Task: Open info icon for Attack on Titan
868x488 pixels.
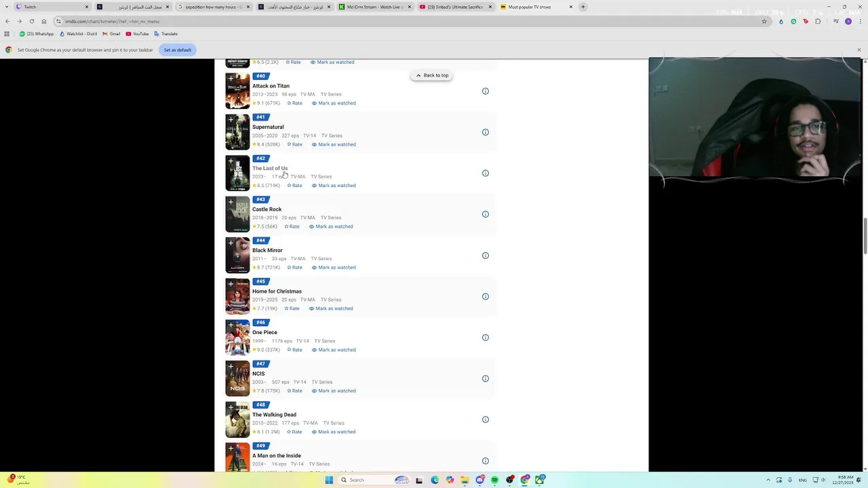Action: click(486, 91)
